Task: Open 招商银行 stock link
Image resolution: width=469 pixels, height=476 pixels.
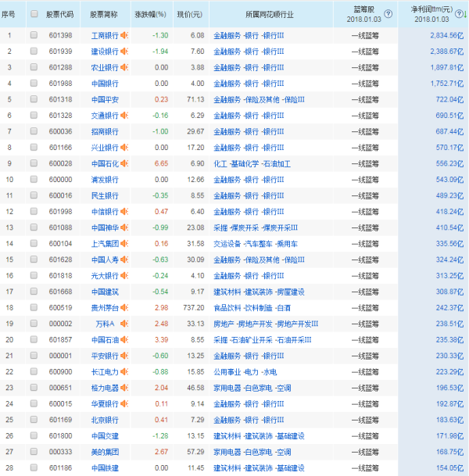Action: point(105,132)
